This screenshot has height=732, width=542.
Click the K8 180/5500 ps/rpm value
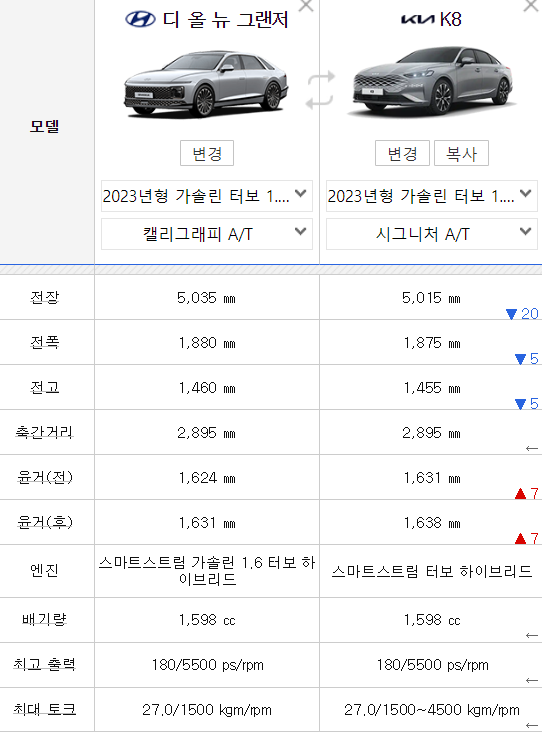[432, 665]
